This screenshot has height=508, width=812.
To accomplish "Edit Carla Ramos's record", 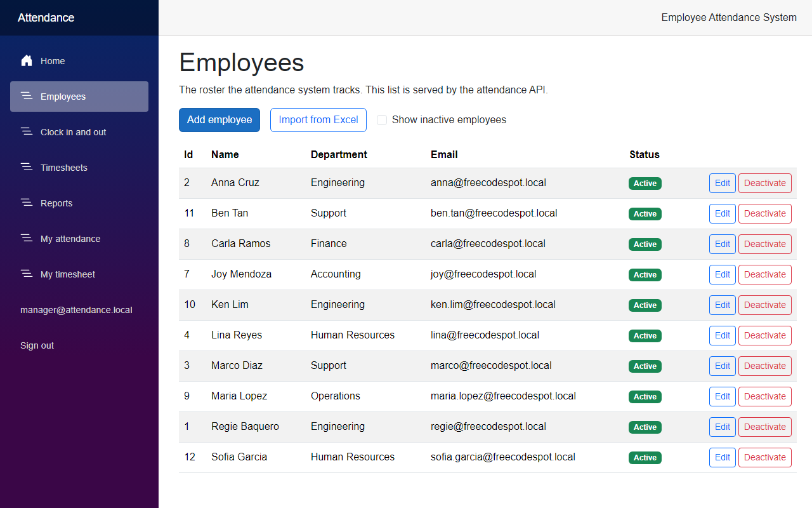I will click(x=723, y=244).
